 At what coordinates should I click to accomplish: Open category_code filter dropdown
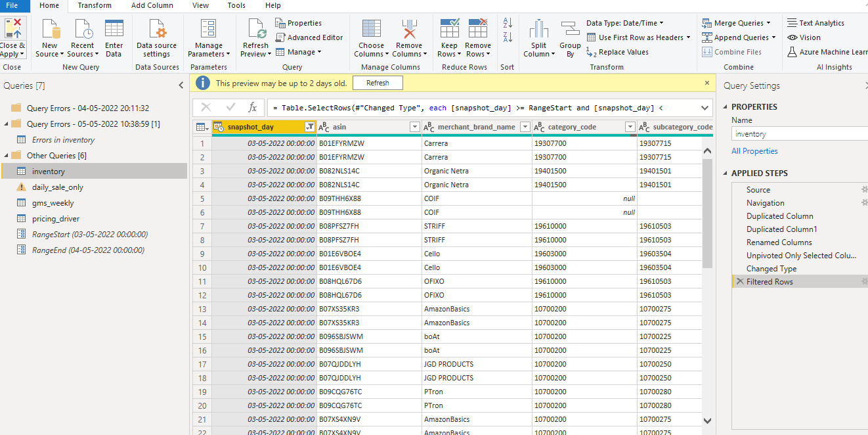[630, 127]
